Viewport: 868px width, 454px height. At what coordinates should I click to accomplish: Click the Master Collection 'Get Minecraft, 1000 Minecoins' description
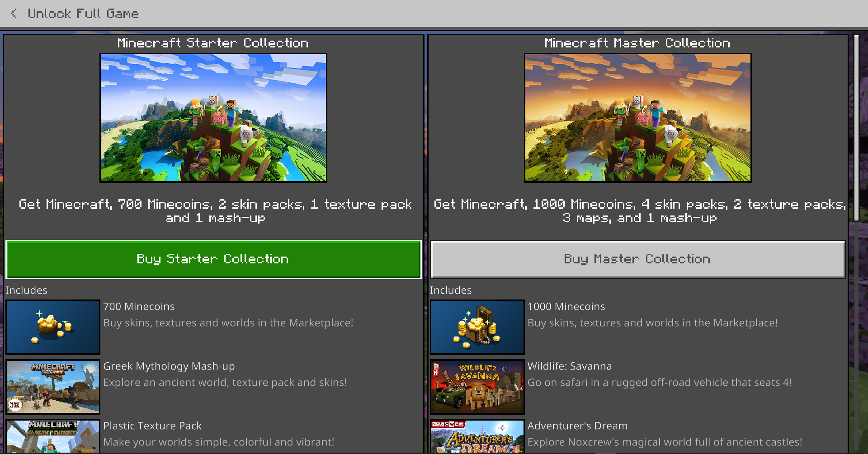(x=640, y=211)
